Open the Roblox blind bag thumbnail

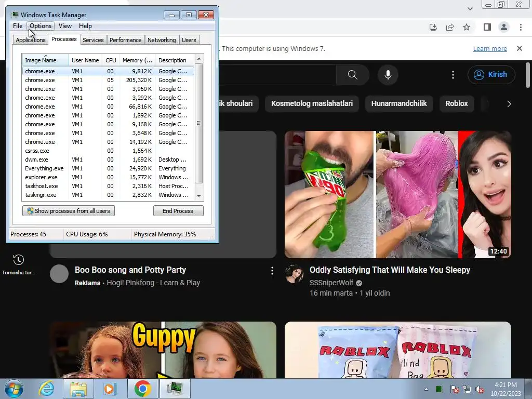click(397, 350)
